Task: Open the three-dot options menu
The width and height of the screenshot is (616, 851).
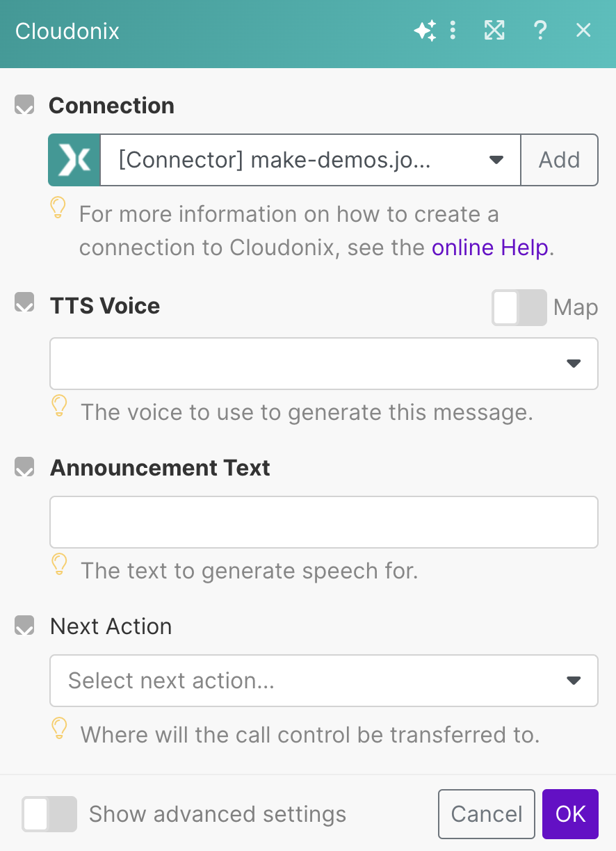Action: click(x=453, y=31)
